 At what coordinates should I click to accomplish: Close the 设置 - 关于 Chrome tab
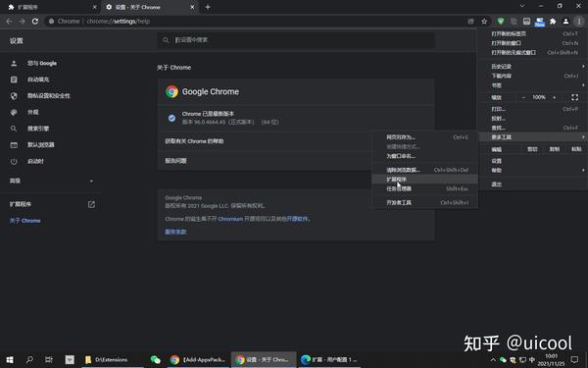point(192,7)
